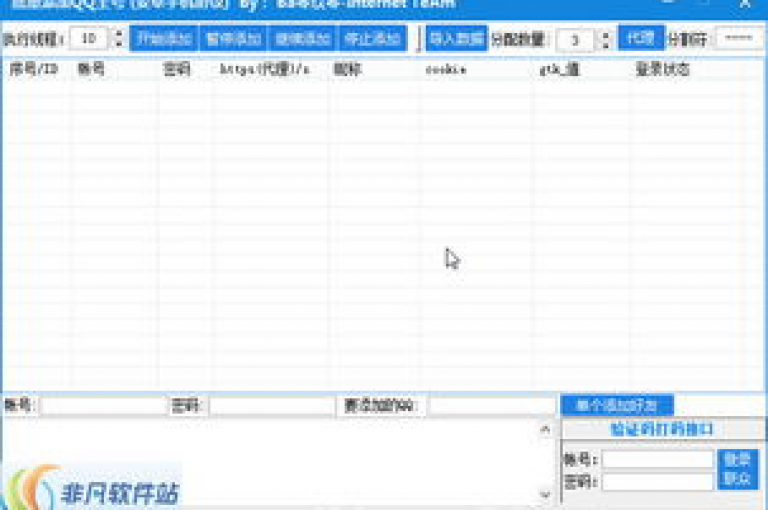Click the 单个添加好友 button
768x510 pixels.
[617, 405]
